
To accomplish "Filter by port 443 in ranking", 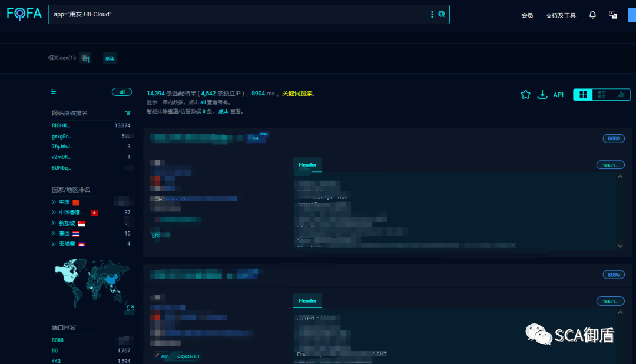I will tap(56, 361).
